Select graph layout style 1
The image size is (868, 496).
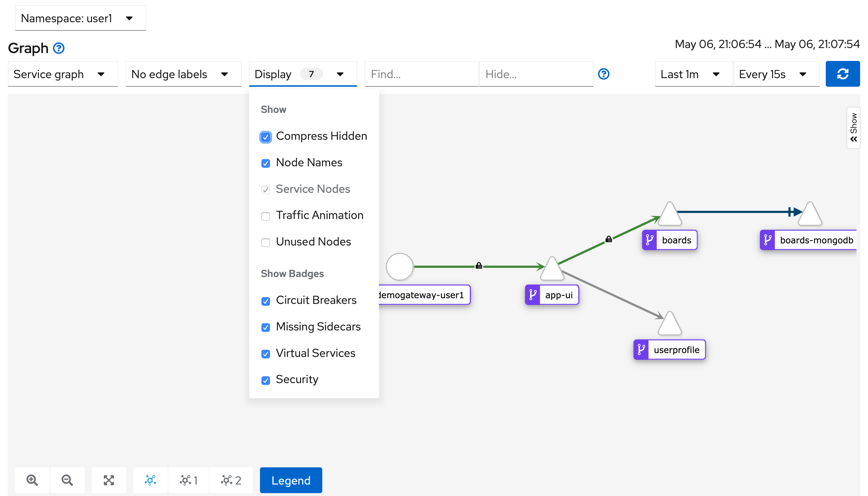click(x=189, y=480)
